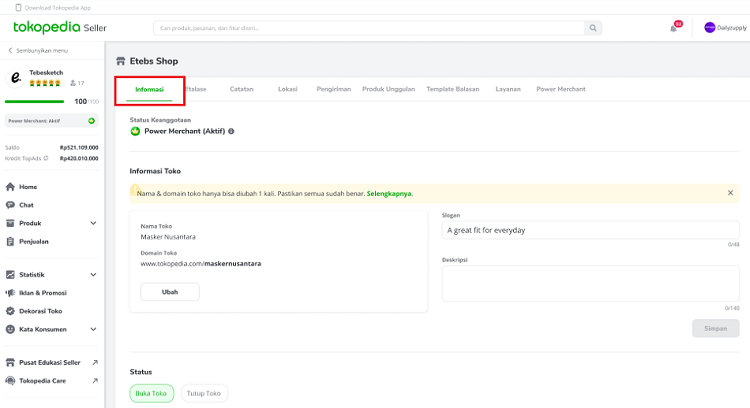Click the Tokopedia Seller logo
Image resolution: width=750 pixels, height=408 pixels.
point(60,27)
